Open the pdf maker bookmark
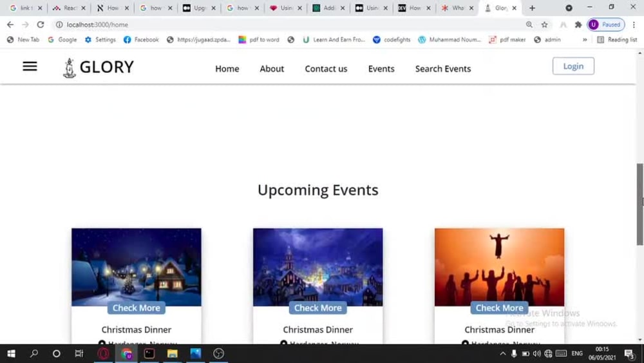This screenshot has height=363, width=644. tap(507, 40)
